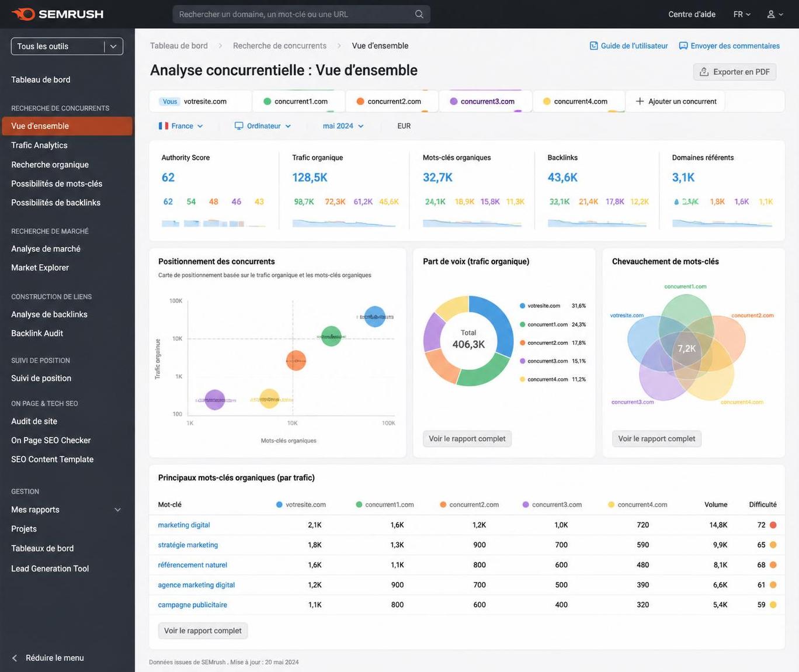Click the red difficulty dot for marketing digital
Image resolution: width=799 pixels, height=672 pixels.
pos(773,525)
